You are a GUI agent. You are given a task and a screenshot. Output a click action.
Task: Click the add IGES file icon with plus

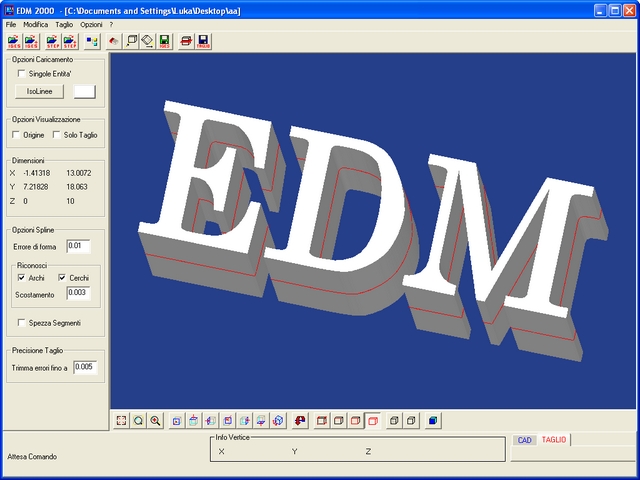(x=31, y=41)
